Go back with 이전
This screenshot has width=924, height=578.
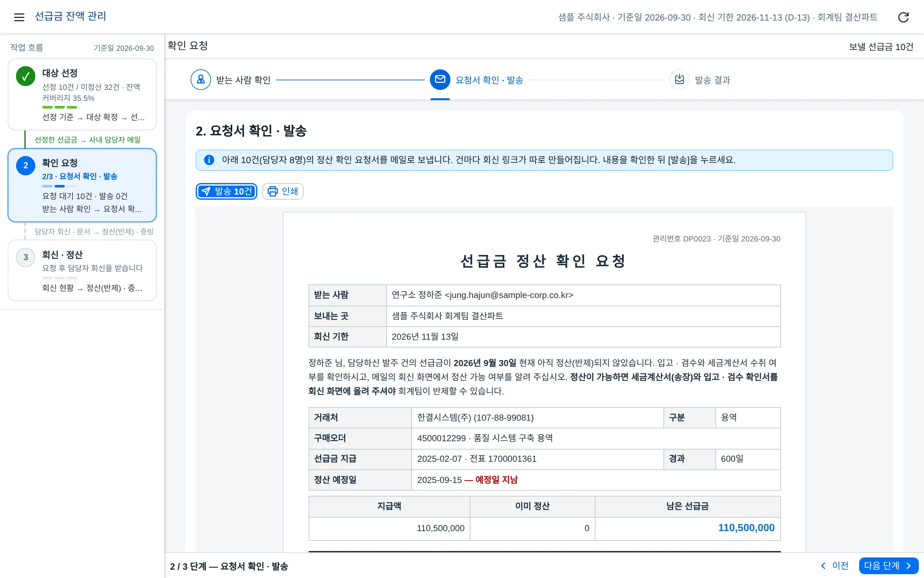[x=835, y=565]
